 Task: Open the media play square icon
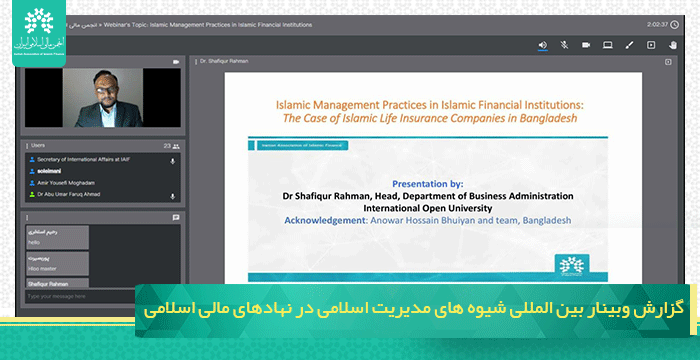click(x=651, y=45)
